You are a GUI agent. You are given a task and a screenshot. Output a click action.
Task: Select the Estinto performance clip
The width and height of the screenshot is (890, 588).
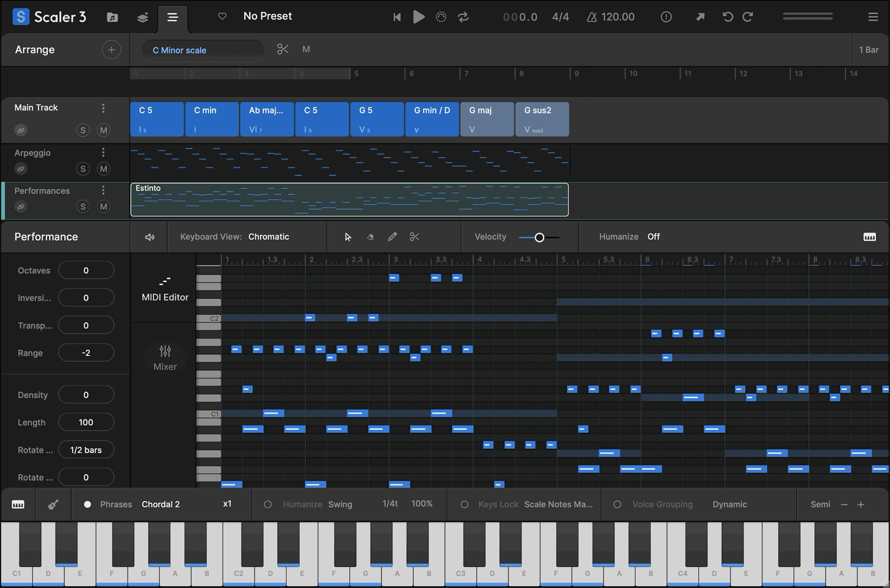[349, 200]
